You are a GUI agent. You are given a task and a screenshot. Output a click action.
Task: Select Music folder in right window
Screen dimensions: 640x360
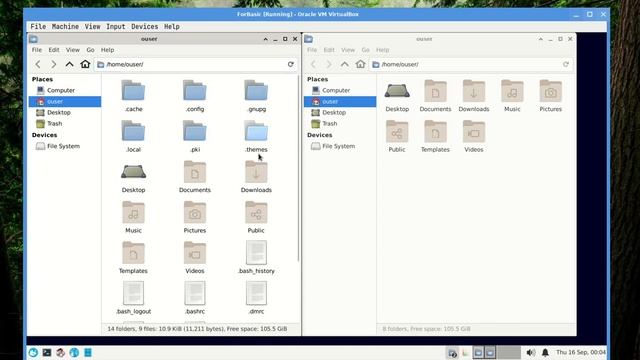[x=512, y=96]
